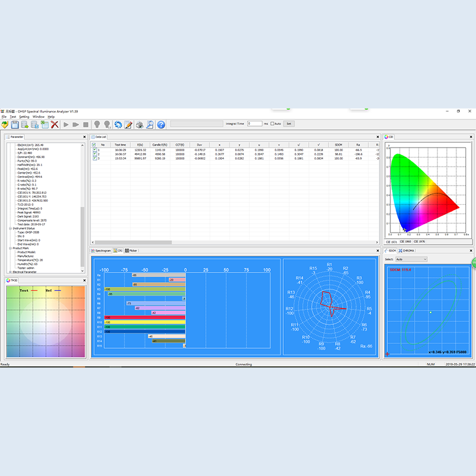Click the Set button for integral time
Image resolution: width=476 pixels, height=476 pixels.
289,124
